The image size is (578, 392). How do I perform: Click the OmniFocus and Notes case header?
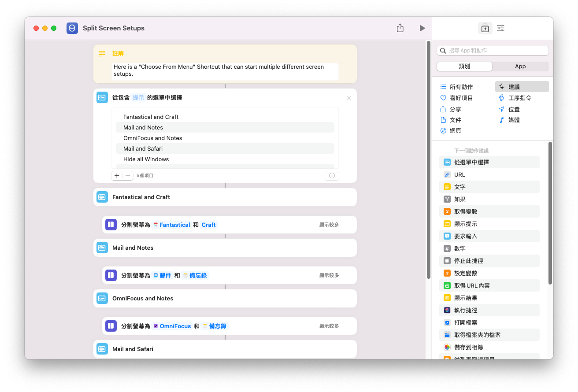225,298
